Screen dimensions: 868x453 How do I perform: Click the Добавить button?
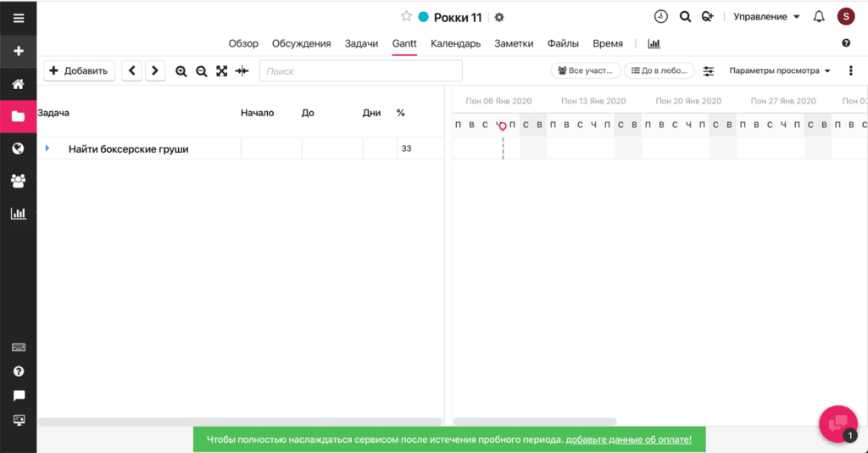79,71
